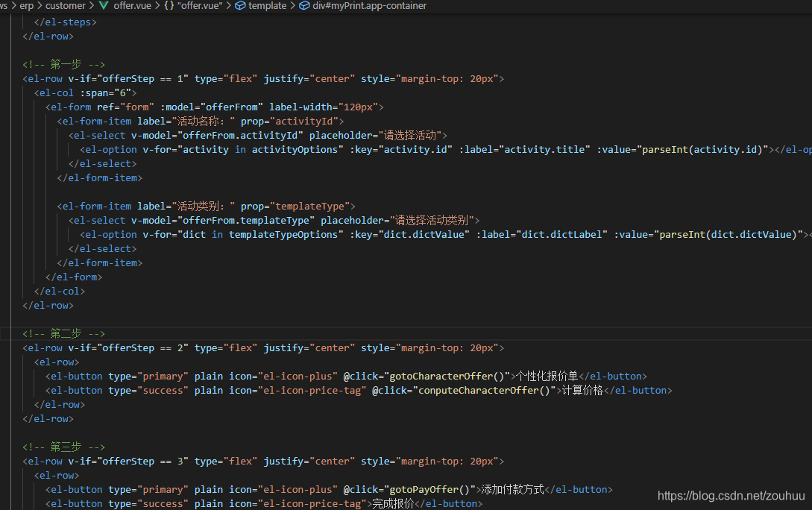Click v-model="offerFrom.activityId"
Screen dimensions: 812x510
tap(218, 136)
